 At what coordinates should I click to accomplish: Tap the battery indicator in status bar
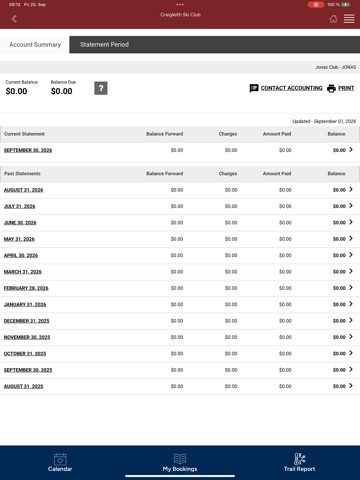(x=346, y=5)
